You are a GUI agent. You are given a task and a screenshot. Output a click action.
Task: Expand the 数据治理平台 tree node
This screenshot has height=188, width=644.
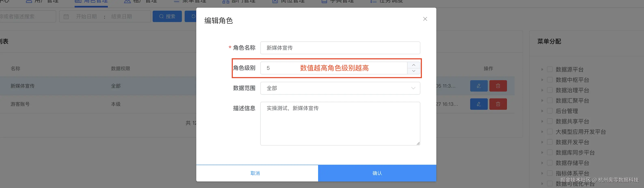point(542,90)
